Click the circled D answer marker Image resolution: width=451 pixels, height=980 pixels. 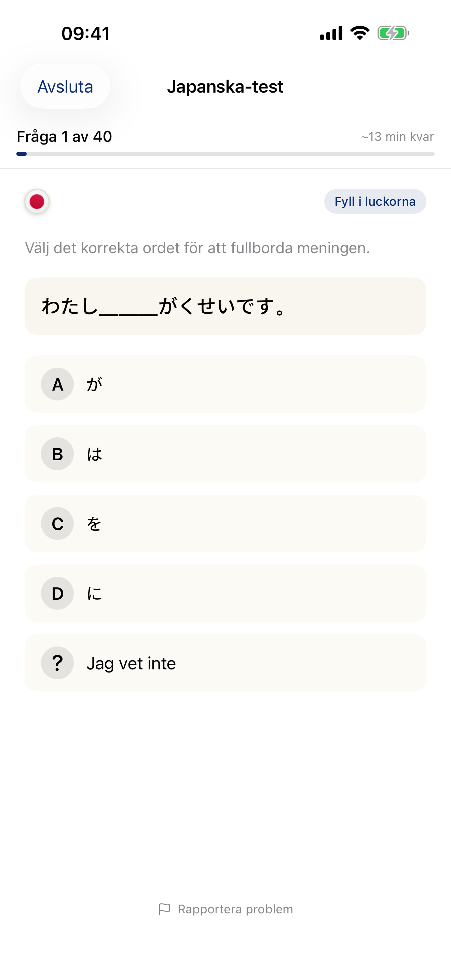57,593
